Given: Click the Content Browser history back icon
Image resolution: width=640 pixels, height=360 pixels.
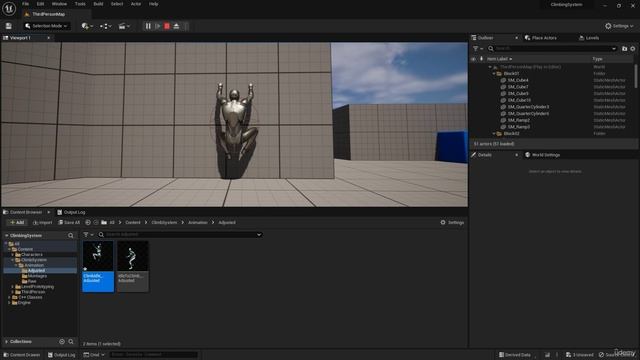Looking at the screenshot, I should click(88, 223).
